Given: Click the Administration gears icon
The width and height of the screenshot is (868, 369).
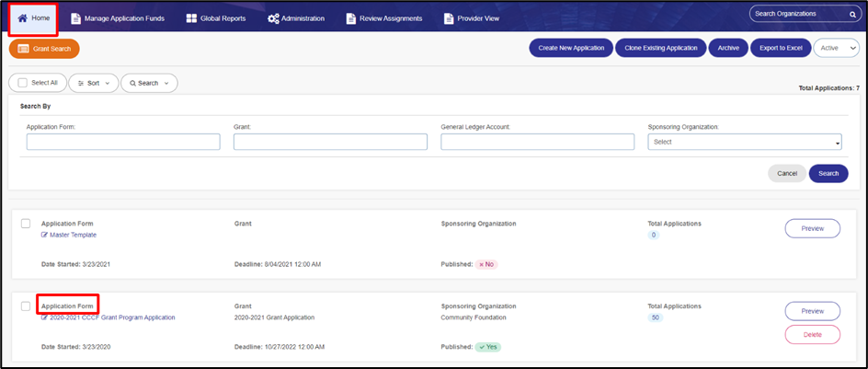Looking at the screenshot, I should coord(273,18).
